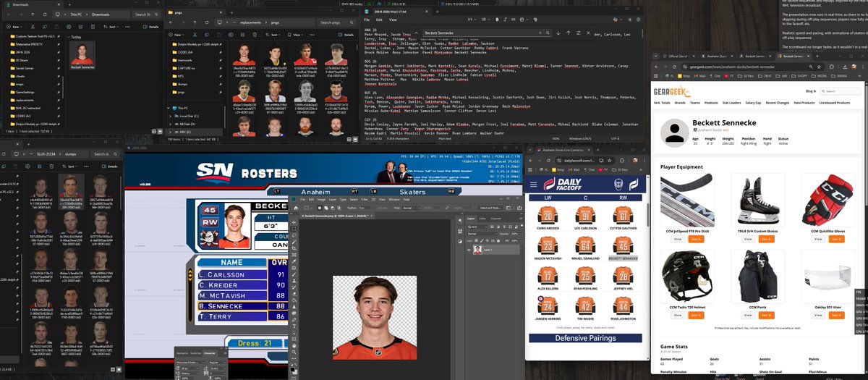The width and height of the screenshot is (868, 380).
Task: Open Style Normal dropdown in Photoshop options
Action: tap(411, 208)
